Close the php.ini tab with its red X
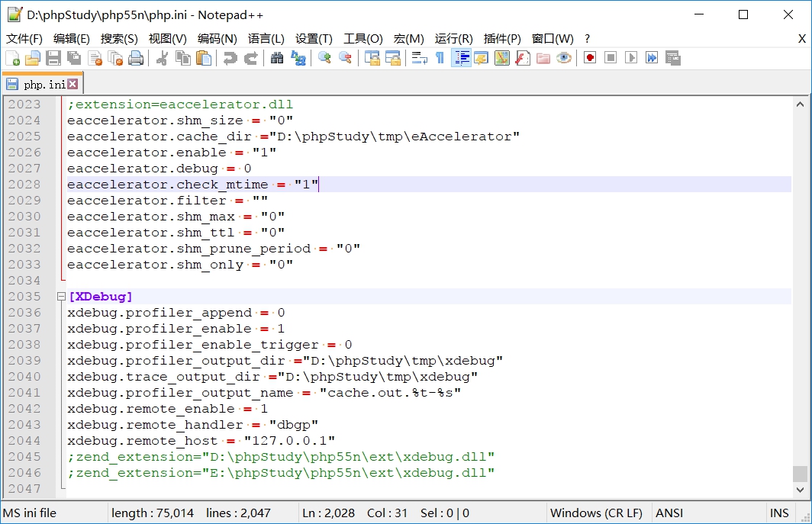The height and width of the screenshot is (524, 812). [73, 84]
